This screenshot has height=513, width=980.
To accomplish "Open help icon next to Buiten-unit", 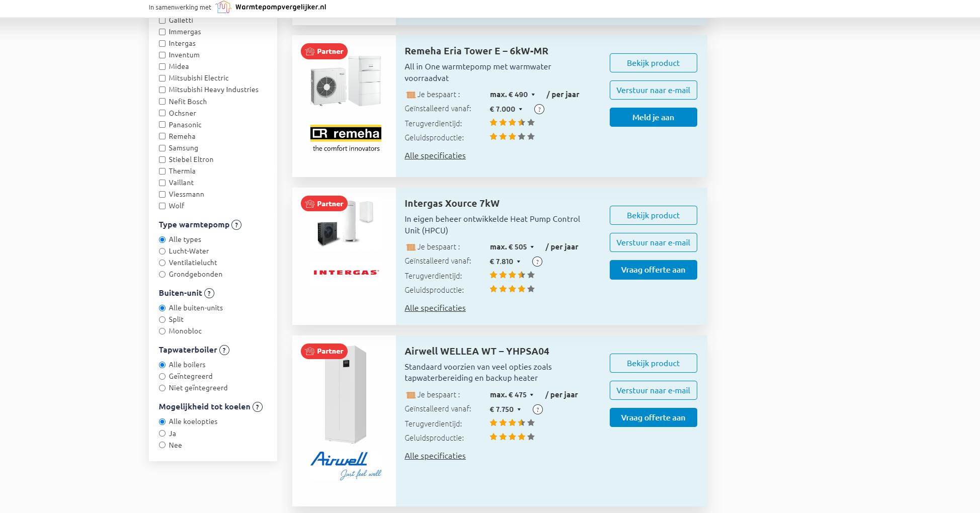I will pos(209,293).
